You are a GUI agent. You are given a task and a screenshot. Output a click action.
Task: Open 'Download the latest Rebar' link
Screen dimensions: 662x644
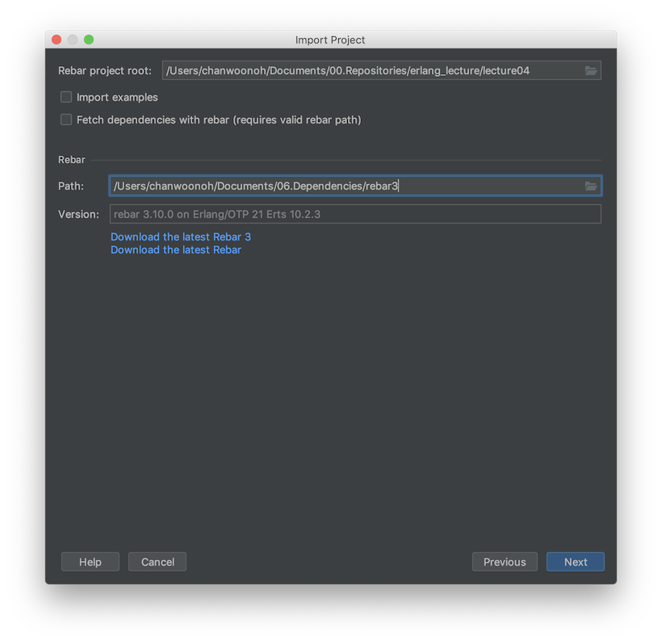175,249
